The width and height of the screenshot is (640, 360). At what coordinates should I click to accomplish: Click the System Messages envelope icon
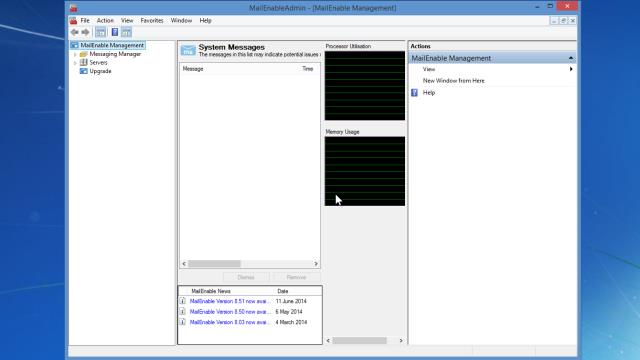pos(188,50)
